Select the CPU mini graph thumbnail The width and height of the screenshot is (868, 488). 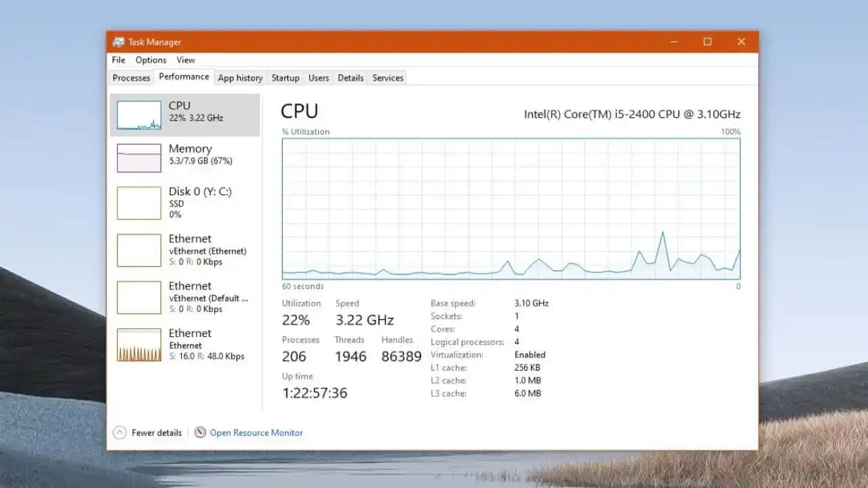point(139,115)
